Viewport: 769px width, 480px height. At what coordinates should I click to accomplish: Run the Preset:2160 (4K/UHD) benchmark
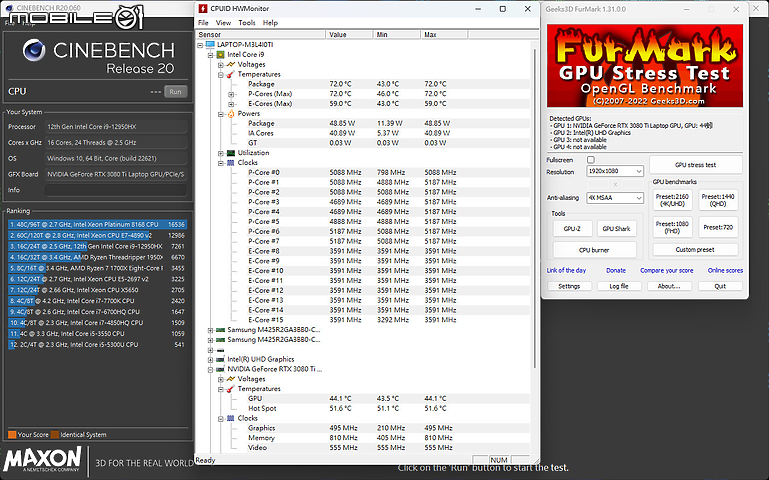[x=672, y=200]
